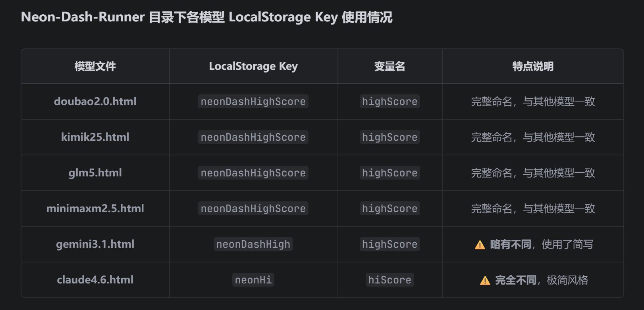Select the 变量名 column header
The height and width of the screenshot is (310, 644).
(389, 66)
